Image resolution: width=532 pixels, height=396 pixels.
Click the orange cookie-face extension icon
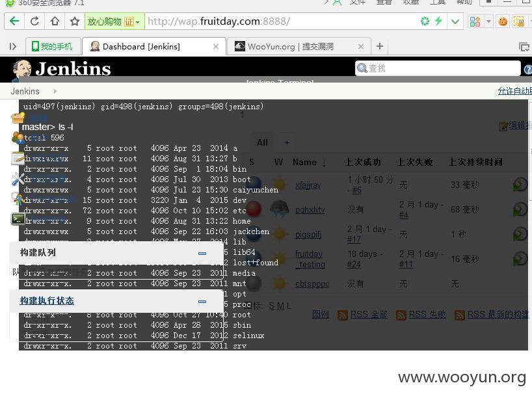pos(503,21)
